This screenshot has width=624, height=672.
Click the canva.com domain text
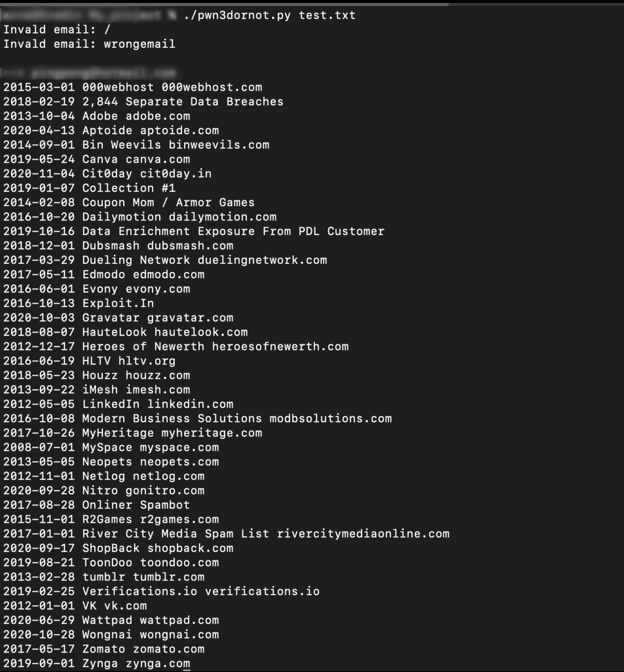tap(157, 160)
